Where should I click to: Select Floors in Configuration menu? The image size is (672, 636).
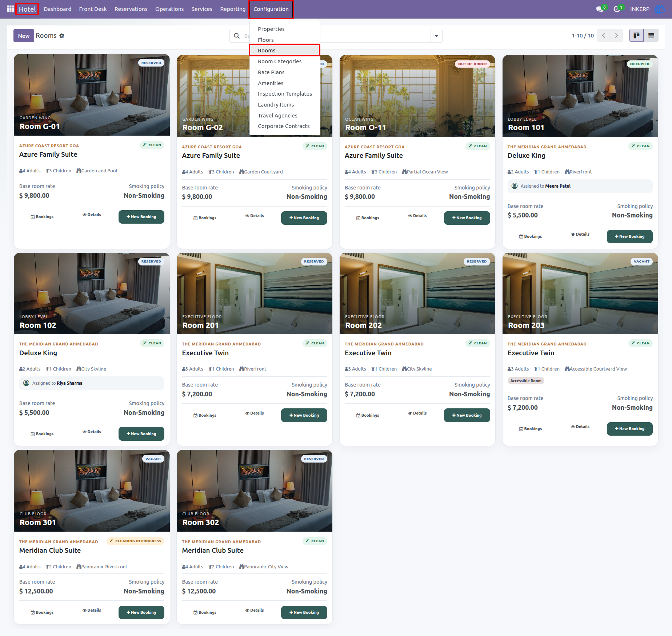[x=285, y=40]
